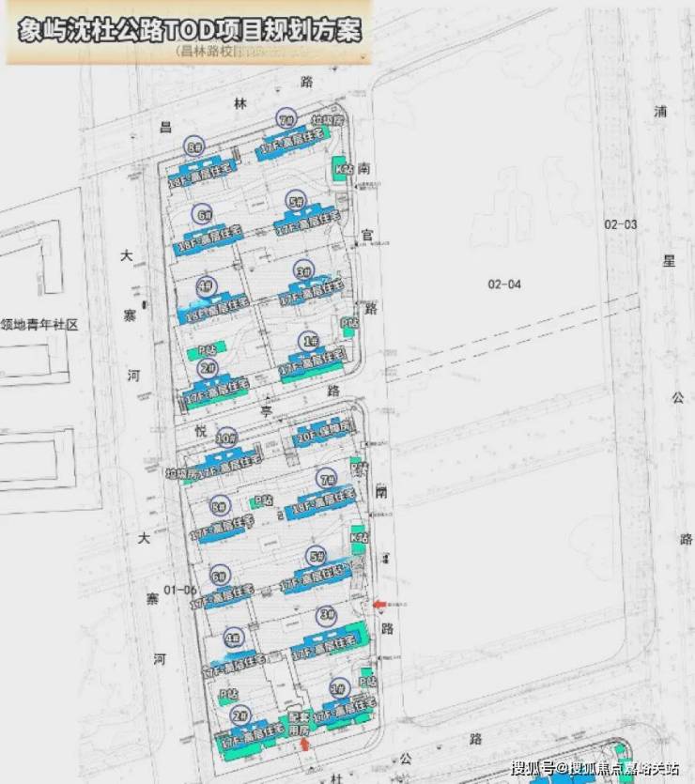The width and height of the screenshot is (695, 784).
Task: Click the green P站 block below north-block 4# tower
Action: click(x=207, y=349)
